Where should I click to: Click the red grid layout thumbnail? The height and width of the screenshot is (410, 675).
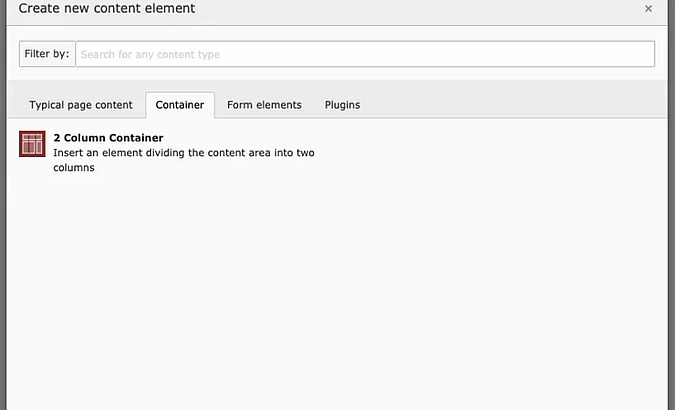[x=33, y=144]
